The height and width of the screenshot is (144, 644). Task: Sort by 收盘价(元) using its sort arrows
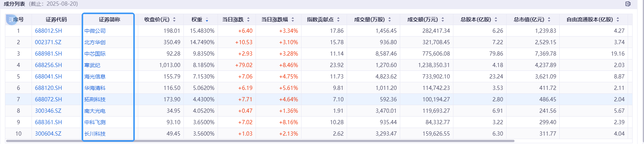coord(174,19)
